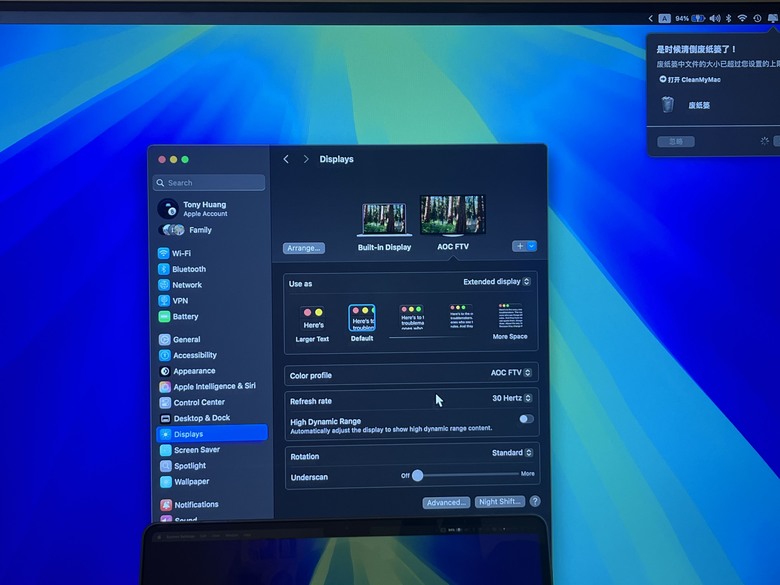Open Control Center settings in the sidebar
The image size is (780, 585).
[192, 402]
